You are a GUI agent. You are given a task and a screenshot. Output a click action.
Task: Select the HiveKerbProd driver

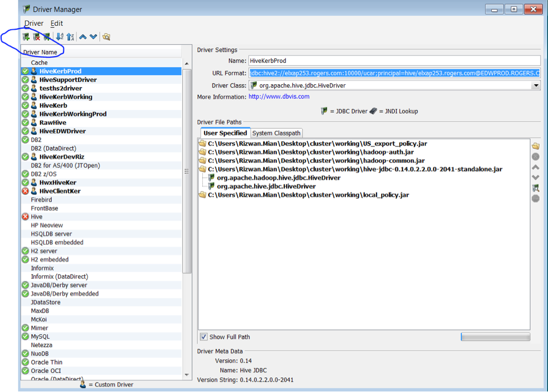101,71
